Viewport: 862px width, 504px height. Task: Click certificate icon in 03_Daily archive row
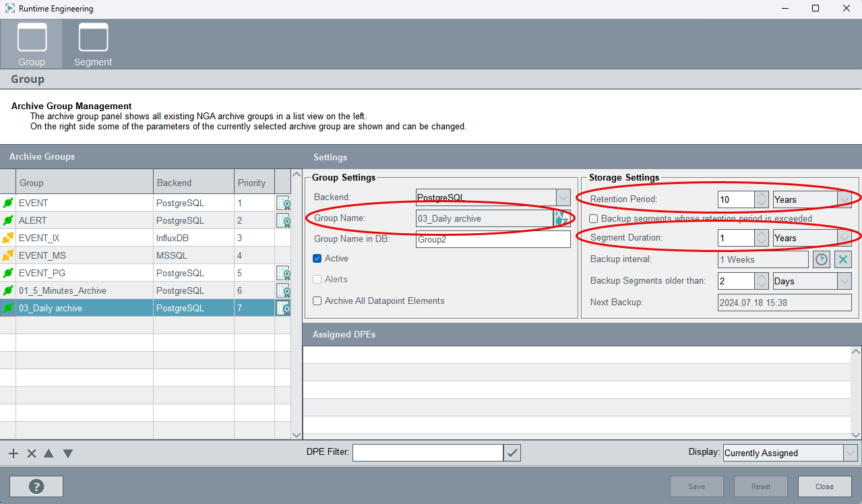(283, 308)
